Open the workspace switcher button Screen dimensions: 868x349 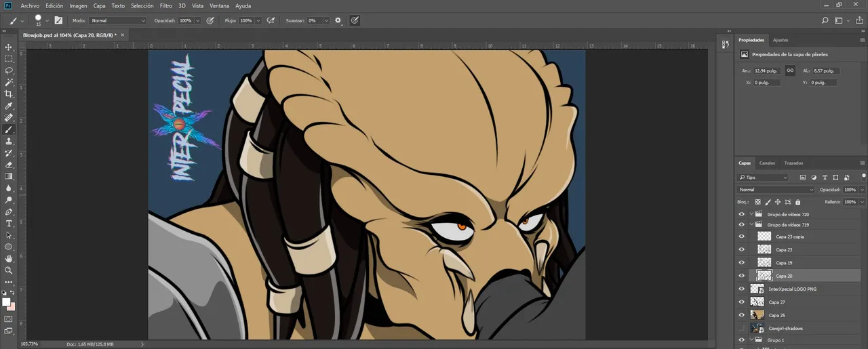840,21
